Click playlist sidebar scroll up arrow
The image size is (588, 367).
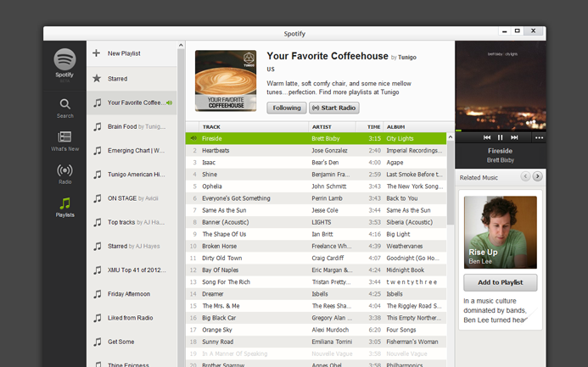click(181, 45)
